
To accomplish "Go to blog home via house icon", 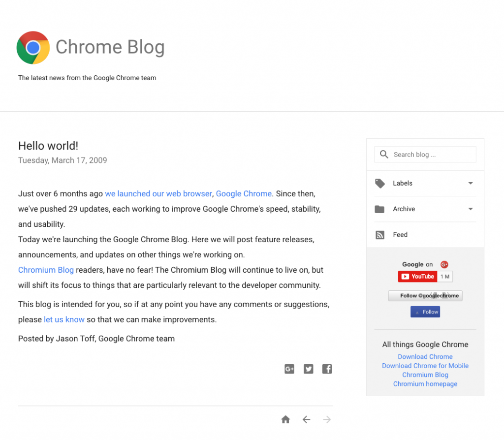I will (x=285, y=419).
